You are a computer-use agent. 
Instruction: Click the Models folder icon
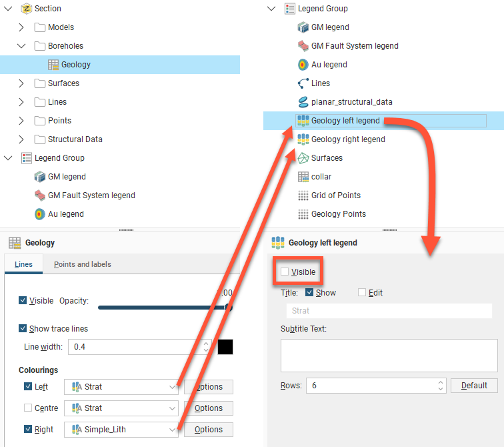coord(40,27)
